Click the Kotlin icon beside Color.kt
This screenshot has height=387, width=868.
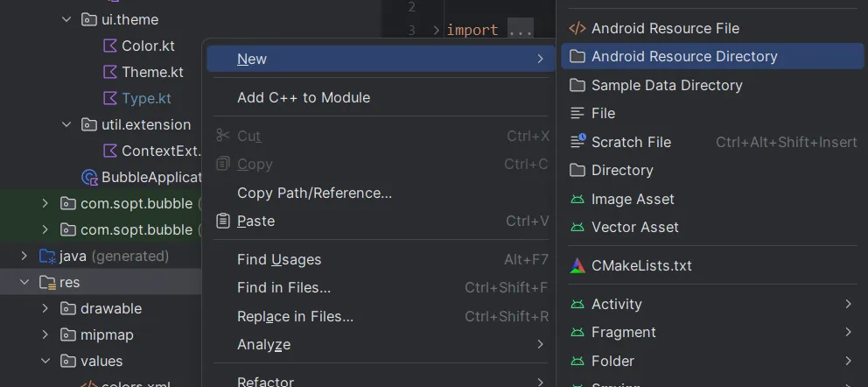[109, 46]
